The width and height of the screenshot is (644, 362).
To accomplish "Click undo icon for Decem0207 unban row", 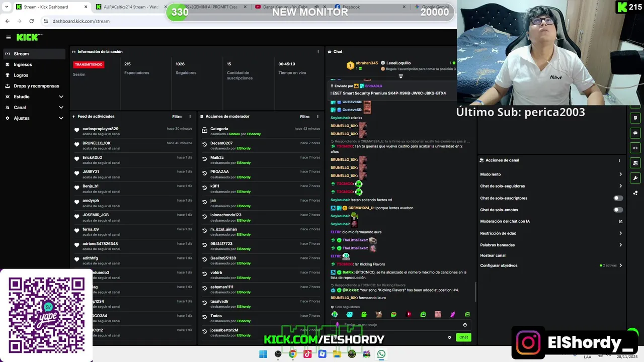I will 205,145.
